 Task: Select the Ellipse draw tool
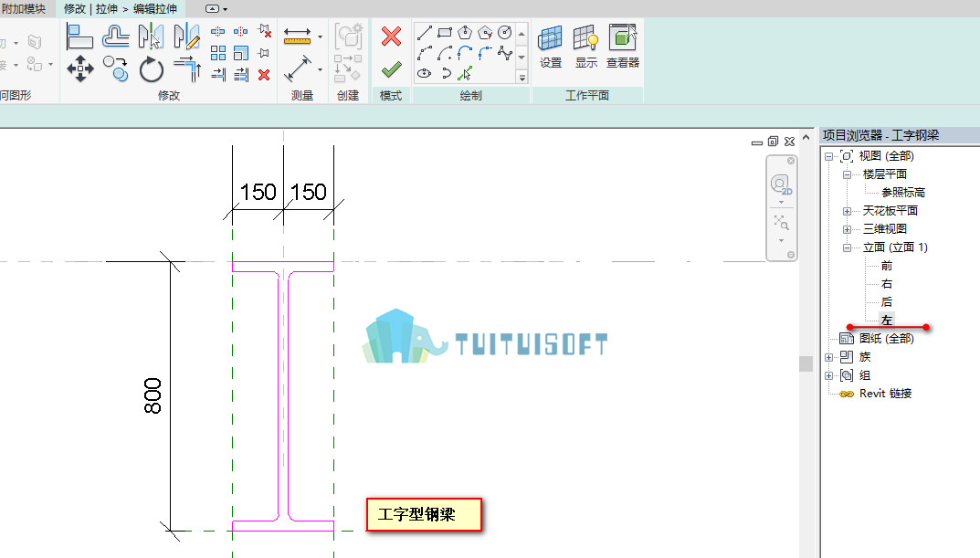click(425, 74)
